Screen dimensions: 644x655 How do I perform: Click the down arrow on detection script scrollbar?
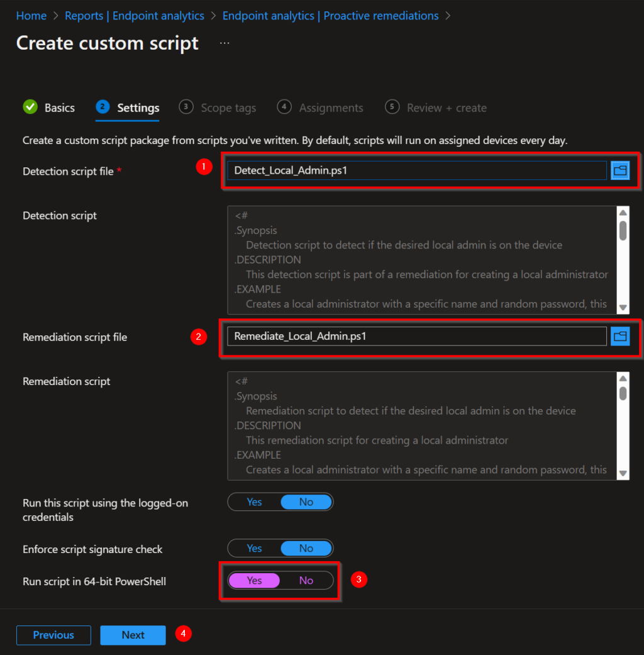[x=623, y=307]
